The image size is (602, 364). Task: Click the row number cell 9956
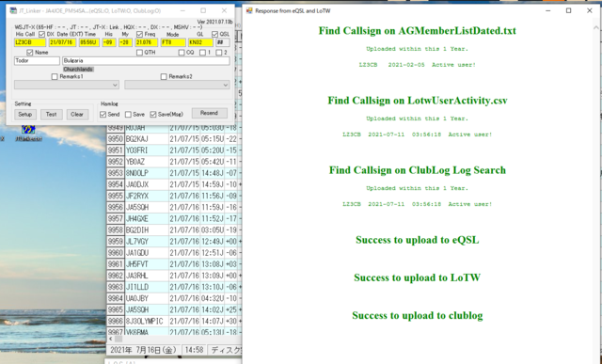pyautogui.click(x=116, y=207)
